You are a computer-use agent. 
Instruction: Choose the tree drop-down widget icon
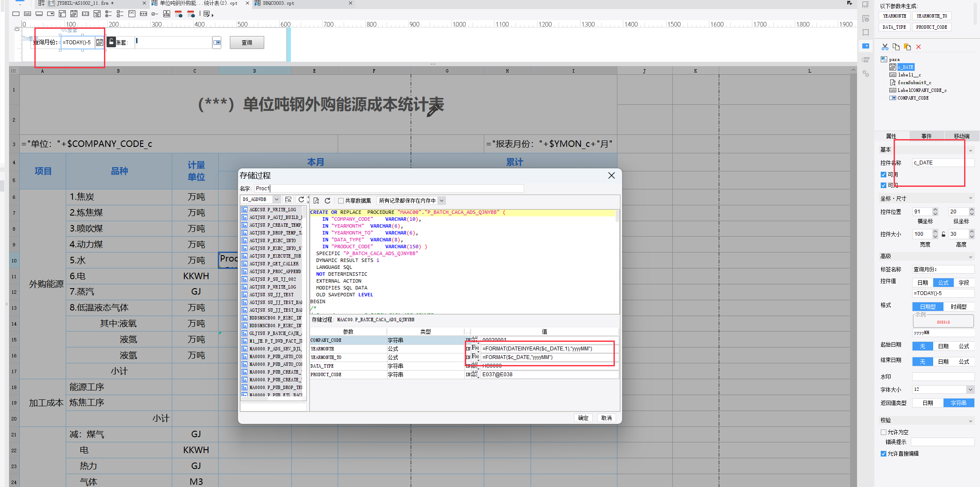point(167,14)
